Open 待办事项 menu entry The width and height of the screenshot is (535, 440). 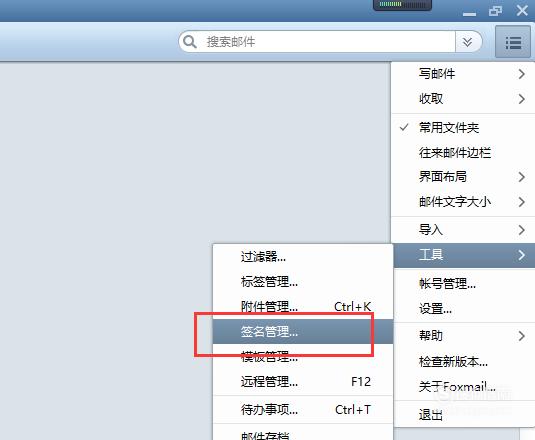[303, 410]
